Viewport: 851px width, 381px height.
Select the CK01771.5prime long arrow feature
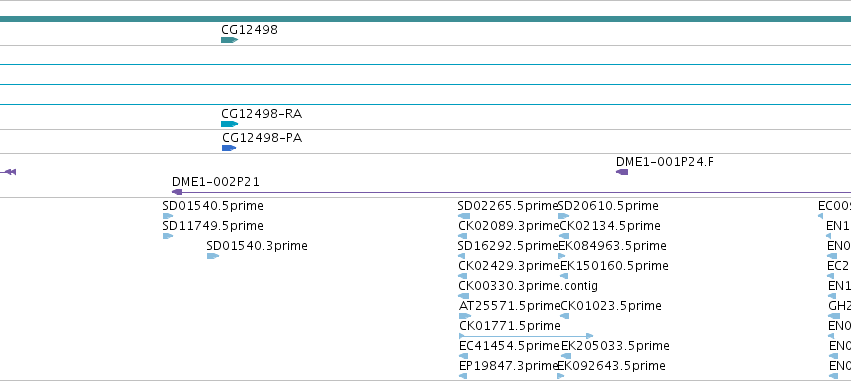pyautogui.click(x=526, y=336)
